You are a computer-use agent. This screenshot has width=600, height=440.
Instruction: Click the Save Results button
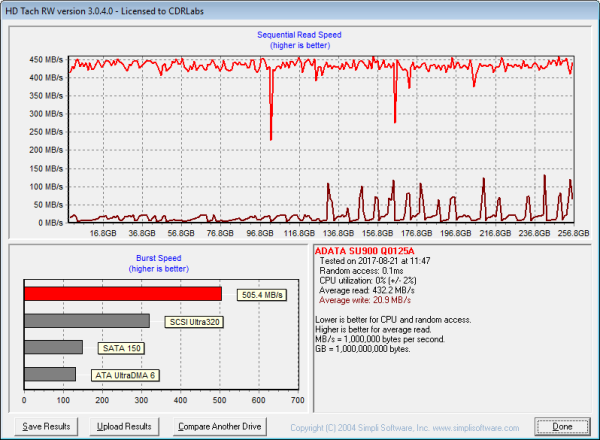pos(46,427)
